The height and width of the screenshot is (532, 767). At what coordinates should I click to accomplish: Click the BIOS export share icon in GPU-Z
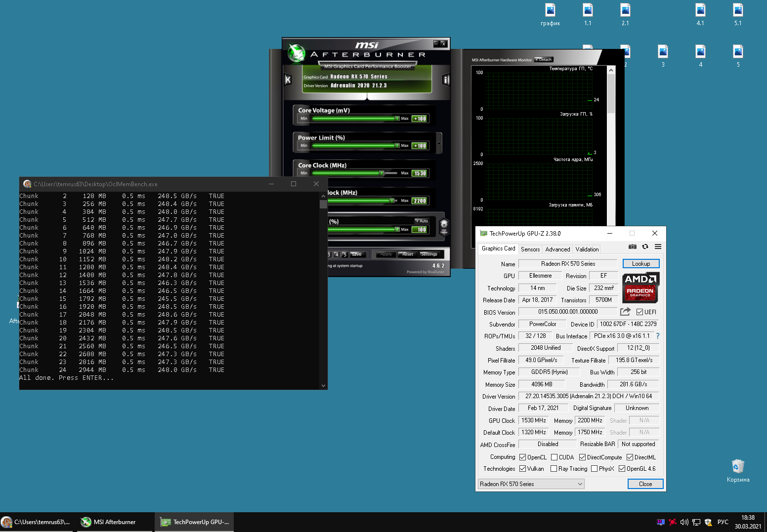[x=625, y=312]
